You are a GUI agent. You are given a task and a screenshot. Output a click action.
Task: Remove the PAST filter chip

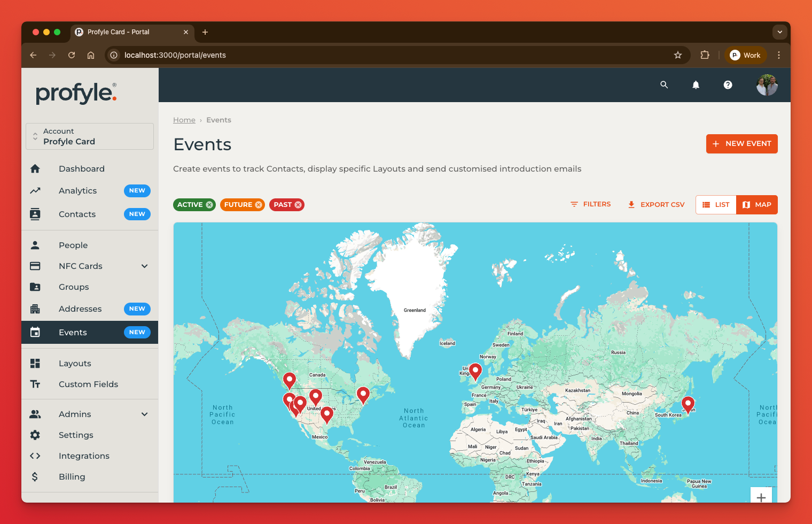[298, 205]
